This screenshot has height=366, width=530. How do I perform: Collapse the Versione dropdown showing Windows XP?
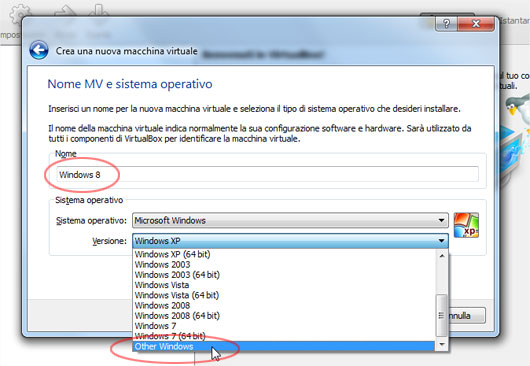[290, 241]
